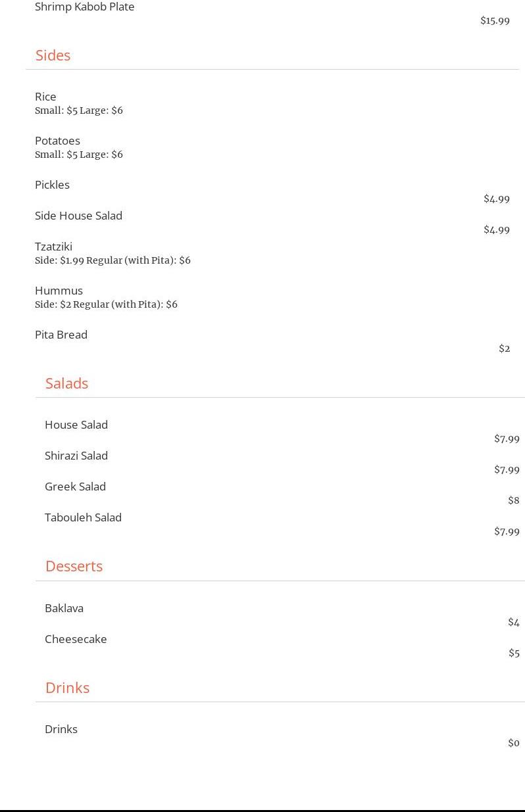Screen dimensions: 525x812
Task: Open the Side House Salad item
Action: pos(78,216)
